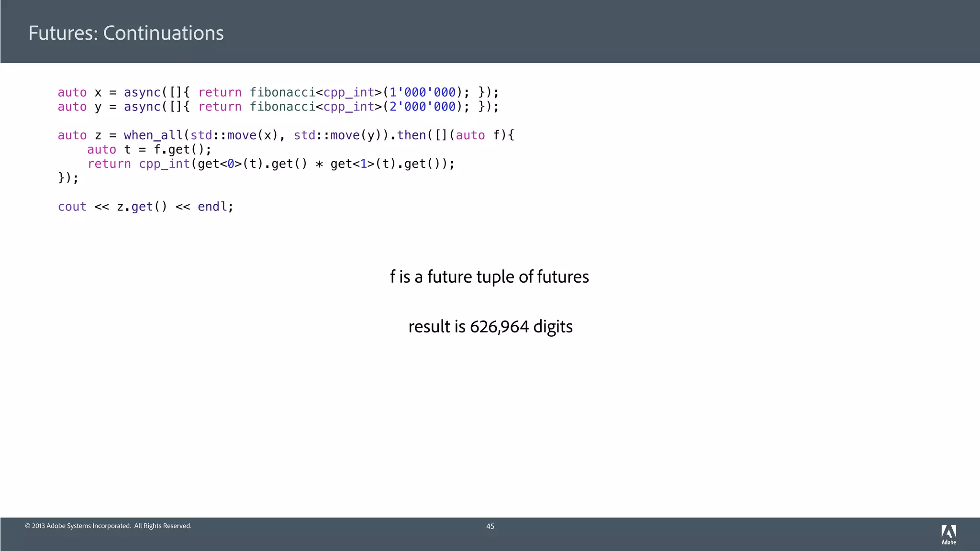
Task: Click 'std::move(y)' in the code
Action: pyautogui.click(x=337, y=135)
